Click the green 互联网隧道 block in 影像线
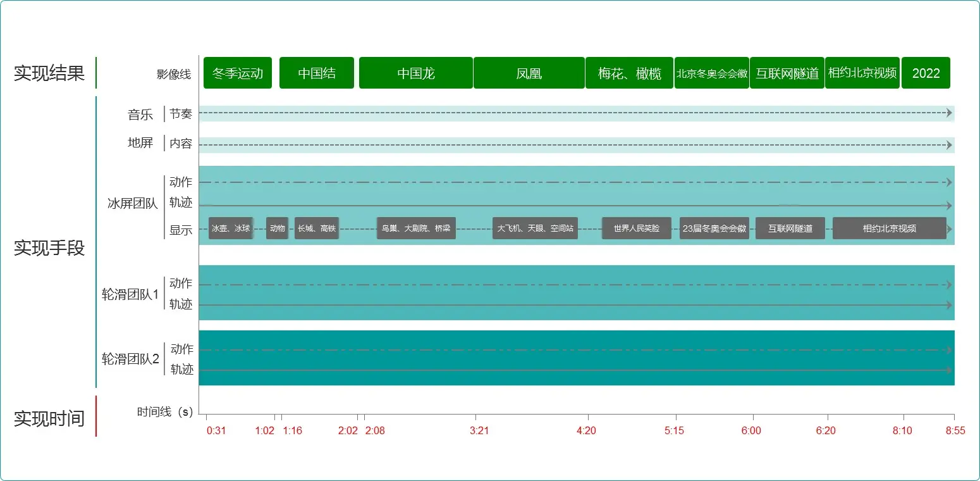The image size is (980, 481). (787, 73)
